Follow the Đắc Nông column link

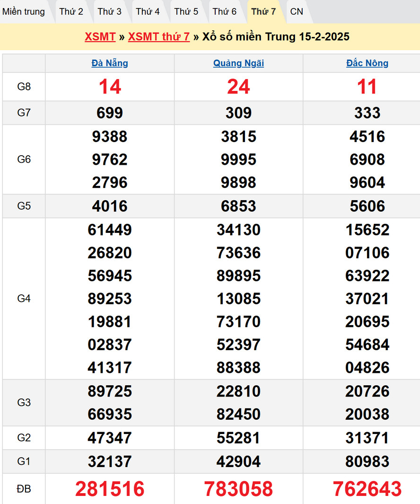367,63
